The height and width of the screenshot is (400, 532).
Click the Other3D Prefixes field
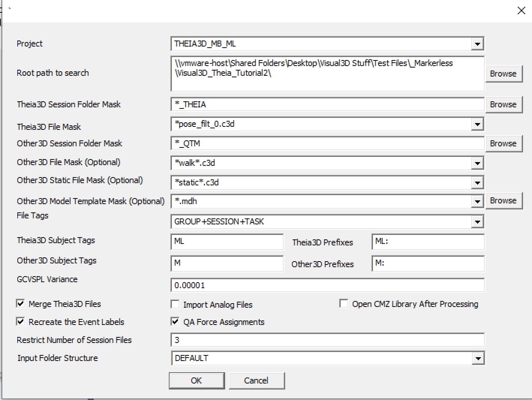(x=428, y=263)
